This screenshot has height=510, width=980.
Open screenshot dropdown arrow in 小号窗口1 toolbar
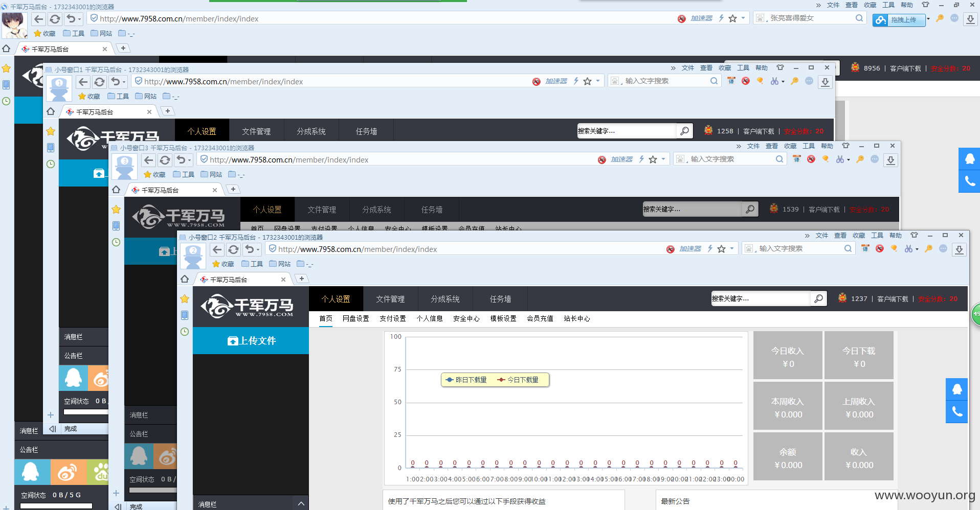783,81
